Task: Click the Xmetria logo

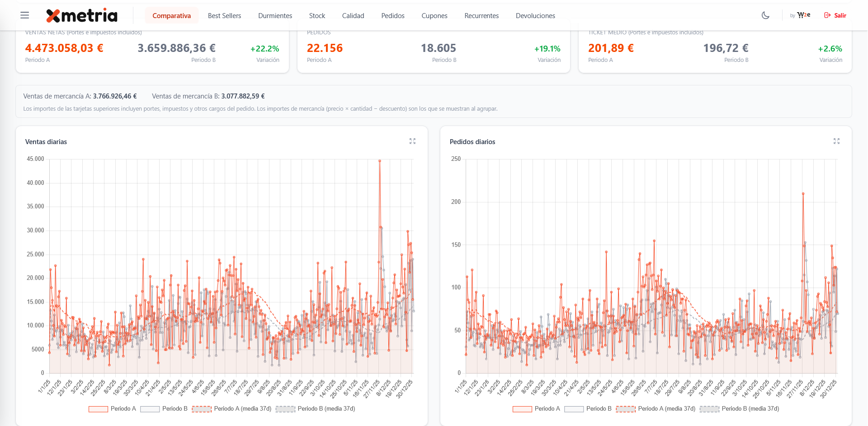Action: [x=82, y=15]
